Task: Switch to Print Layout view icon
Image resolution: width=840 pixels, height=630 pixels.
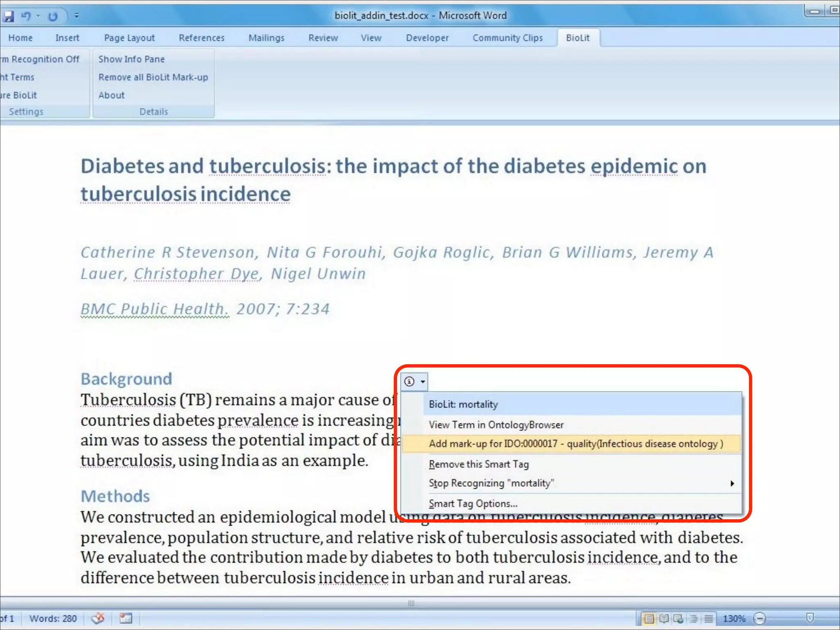Action: click(x=649, y=619)
